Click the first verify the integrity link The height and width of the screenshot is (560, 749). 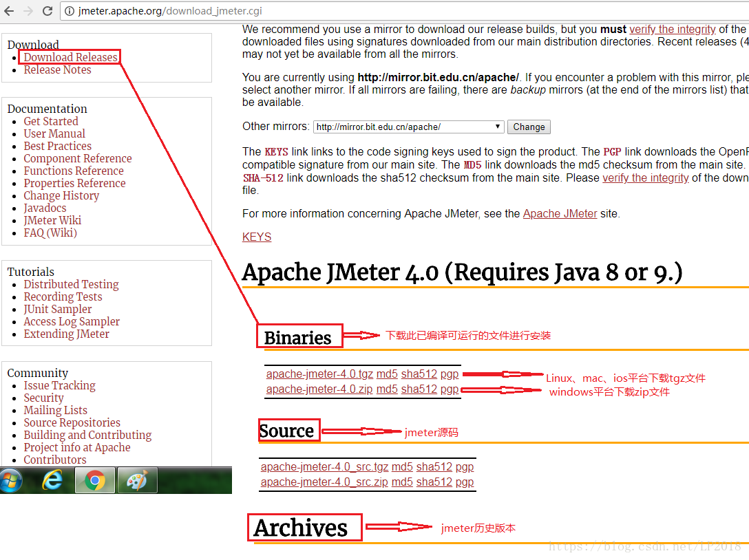point(672,30)
